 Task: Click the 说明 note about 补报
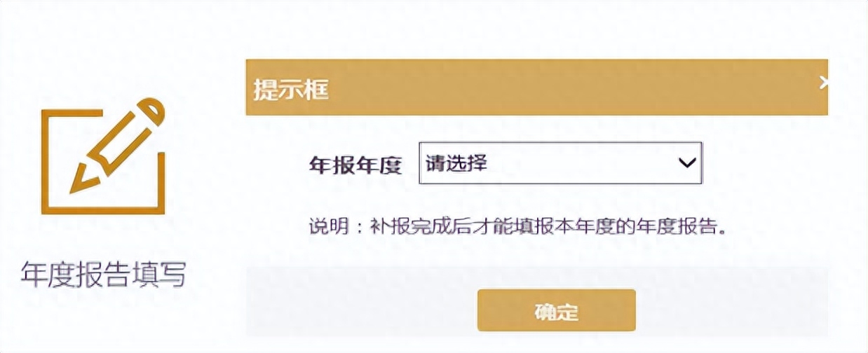(516, 228)
